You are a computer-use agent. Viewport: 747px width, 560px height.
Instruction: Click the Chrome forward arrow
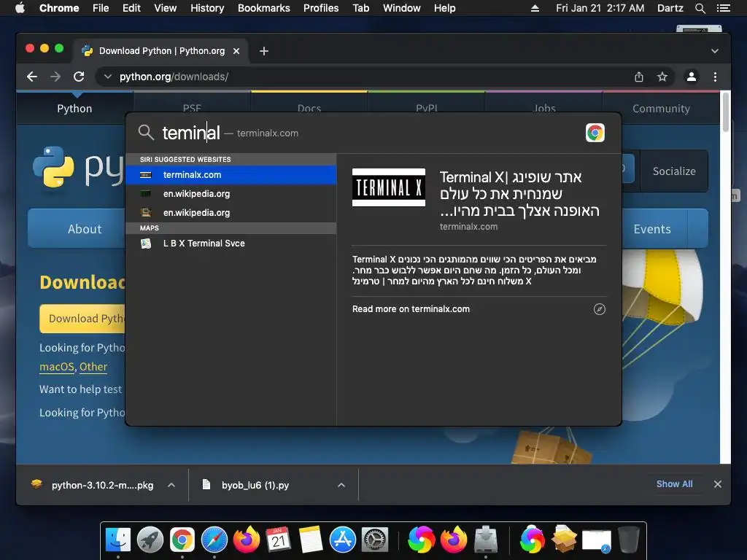55,77
